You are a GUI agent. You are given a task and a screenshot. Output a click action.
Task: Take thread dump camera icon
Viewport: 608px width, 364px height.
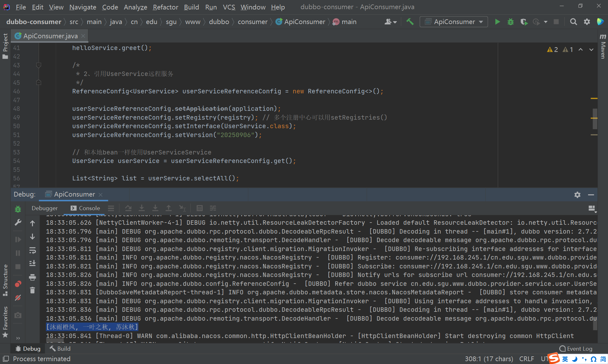(x=18, y=315)
